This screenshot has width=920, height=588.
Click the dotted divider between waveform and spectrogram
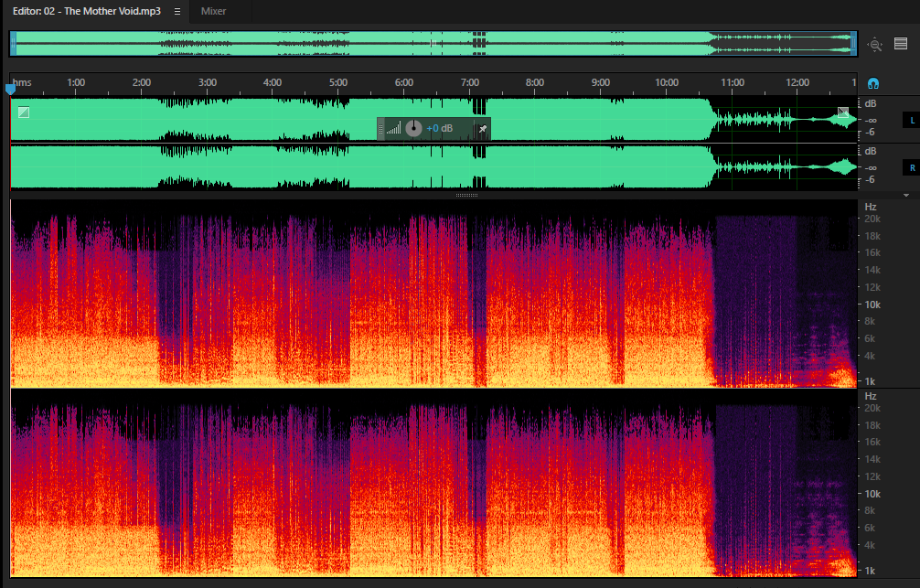coord(467,195)
